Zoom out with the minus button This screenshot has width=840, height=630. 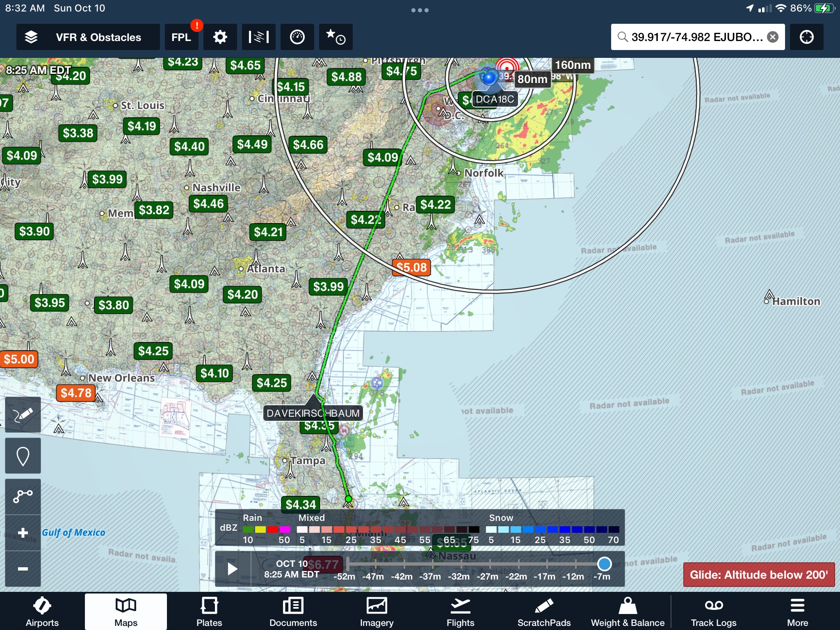tap(23, 568)
